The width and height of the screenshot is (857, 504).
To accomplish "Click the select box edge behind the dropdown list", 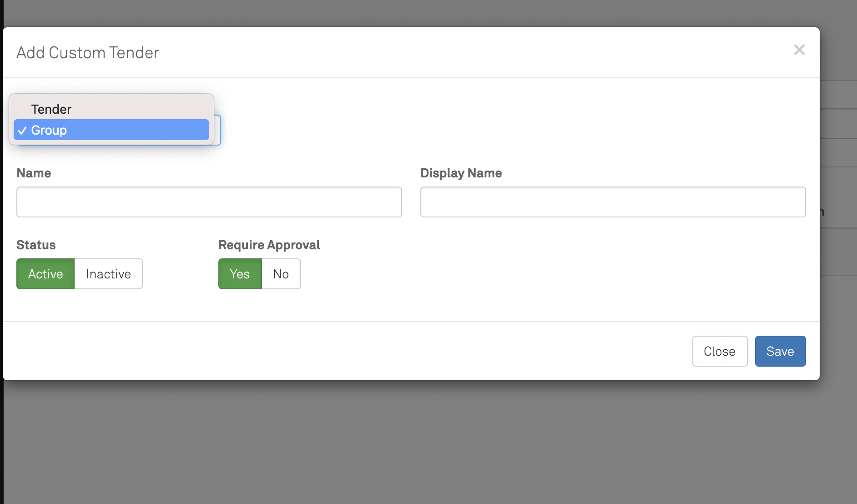I will click(x=218, y=131).
